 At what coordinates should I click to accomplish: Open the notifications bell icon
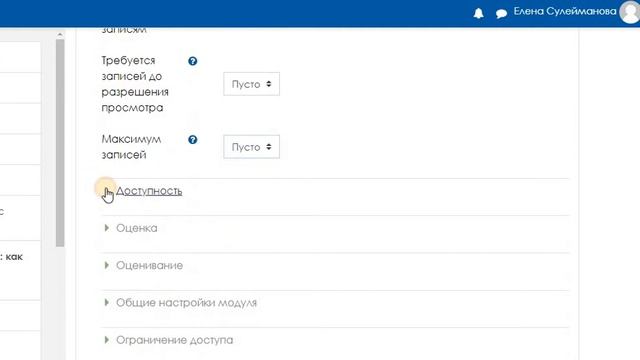click(x=478, y=13)
